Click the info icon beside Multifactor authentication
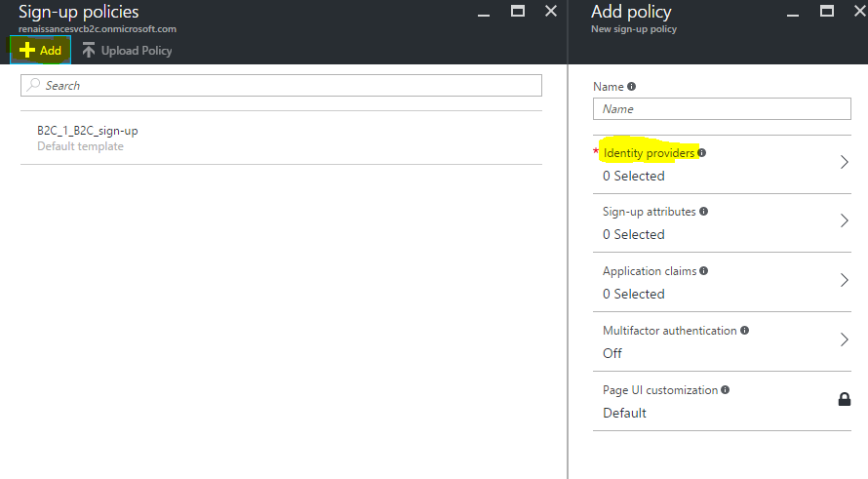The image size is (868, 479). point(745,331)
